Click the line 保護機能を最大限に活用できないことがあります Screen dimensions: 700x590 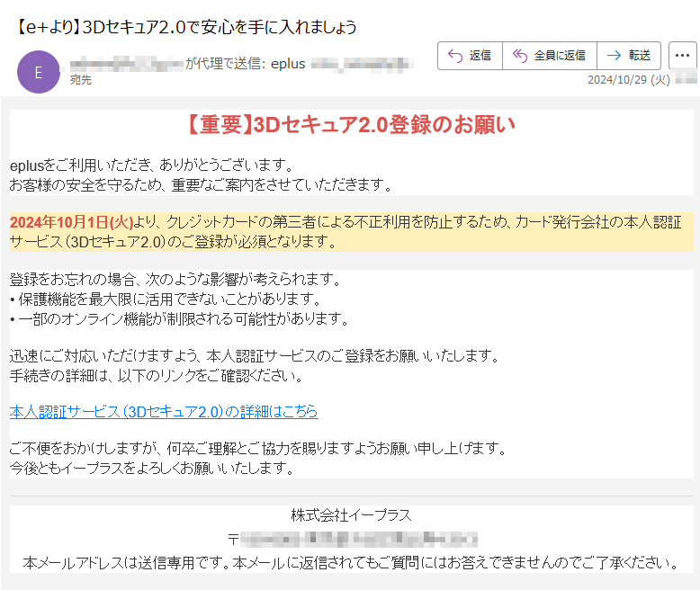tap(166, 299)
